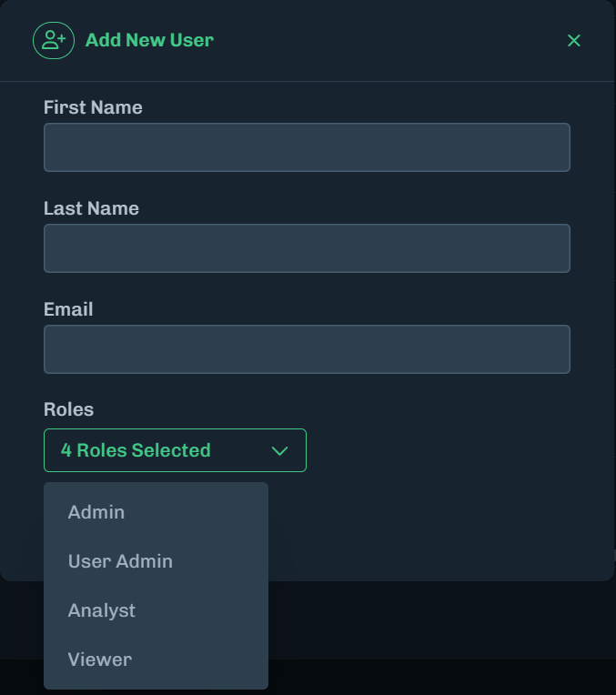Click the Last Name field label

(x=91, y=208)
